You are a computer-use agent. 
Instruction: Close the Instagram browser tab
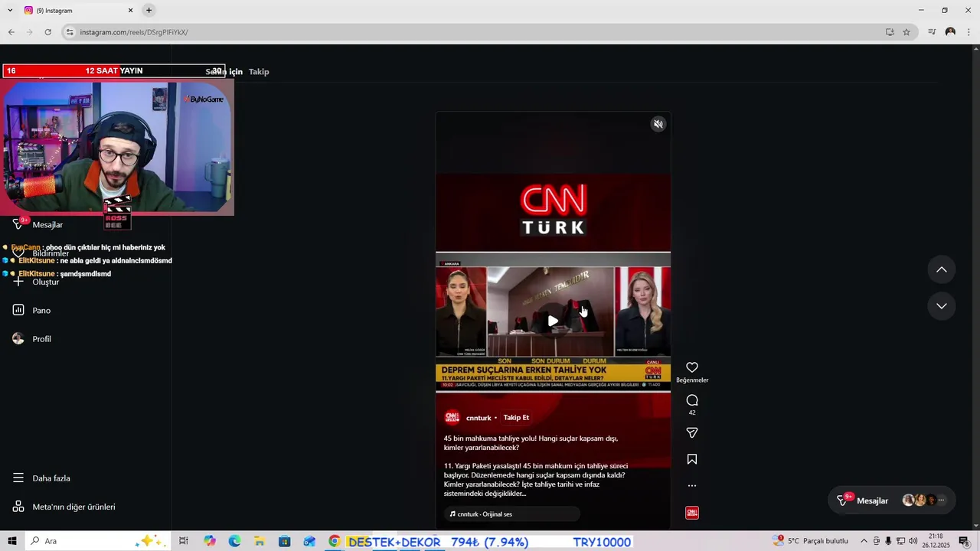click(x=130, y=10)
